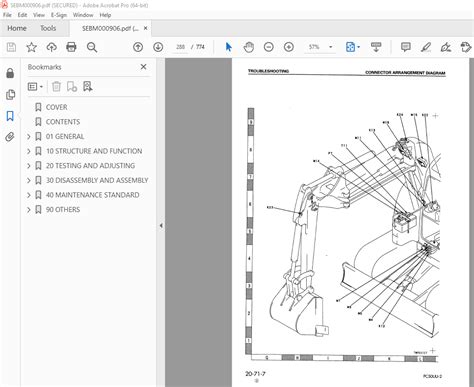
Task: Click the security lock panel icon
Action: tap(10, 73)
